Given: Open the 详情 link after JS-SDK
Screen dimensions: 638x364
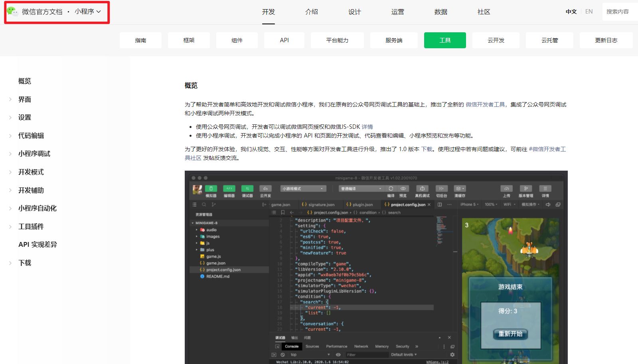Looking at the screenshot, I should tap(367, 127).
